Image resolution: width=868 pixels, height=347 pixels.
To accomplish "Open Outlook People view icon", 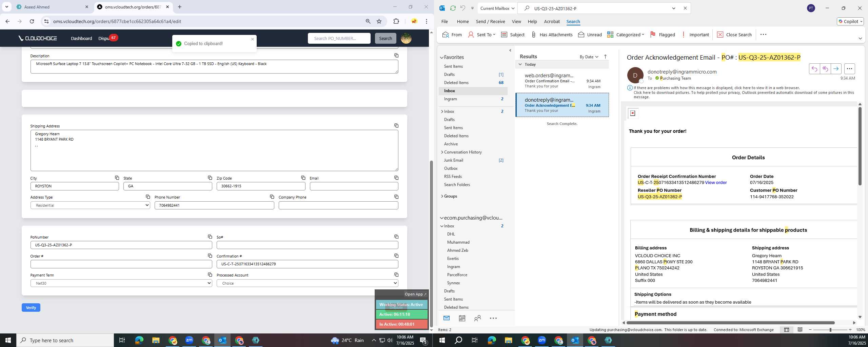I will click(477, 318).
